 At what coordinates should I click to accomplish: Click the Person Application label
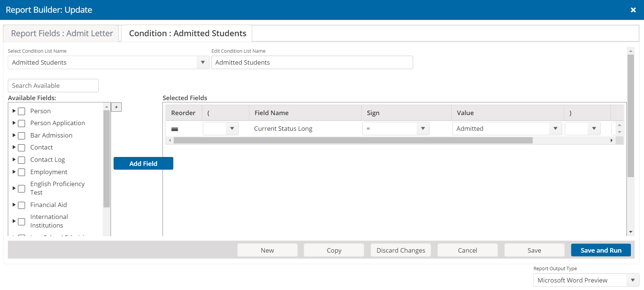58,123
